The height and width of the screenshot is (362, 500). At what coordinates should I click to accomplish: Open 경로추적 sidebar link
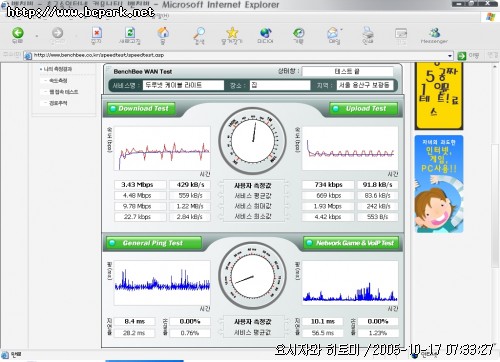tap(58, 103)
